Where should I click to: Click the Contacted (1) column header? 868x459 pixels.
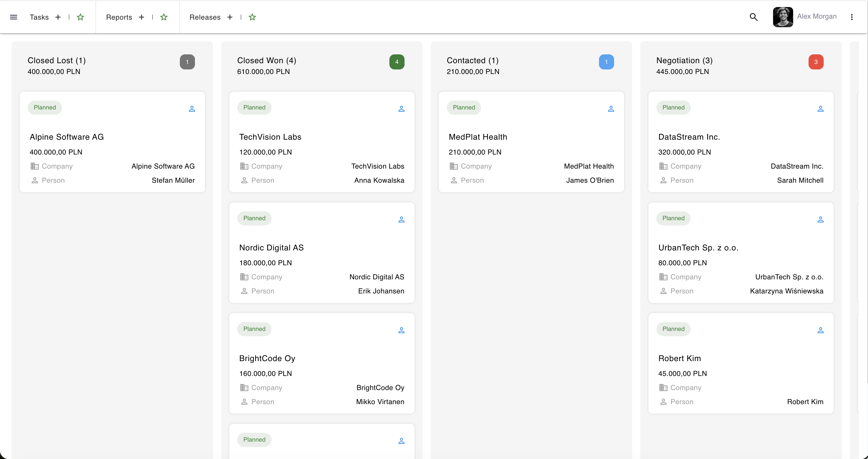click(x=473, y=61)
